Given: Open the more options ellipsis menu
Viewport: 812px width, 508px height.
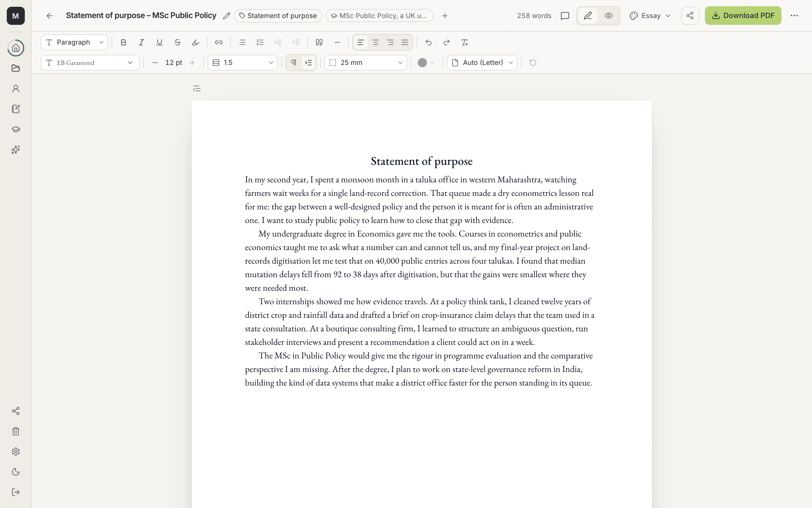Looking at the screenshot, I should (794, 16).
